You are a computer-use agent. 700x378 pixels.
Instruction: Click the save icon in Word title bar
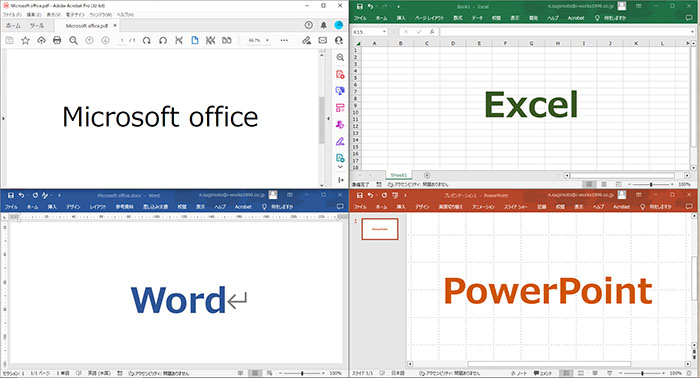coord(11,195)
